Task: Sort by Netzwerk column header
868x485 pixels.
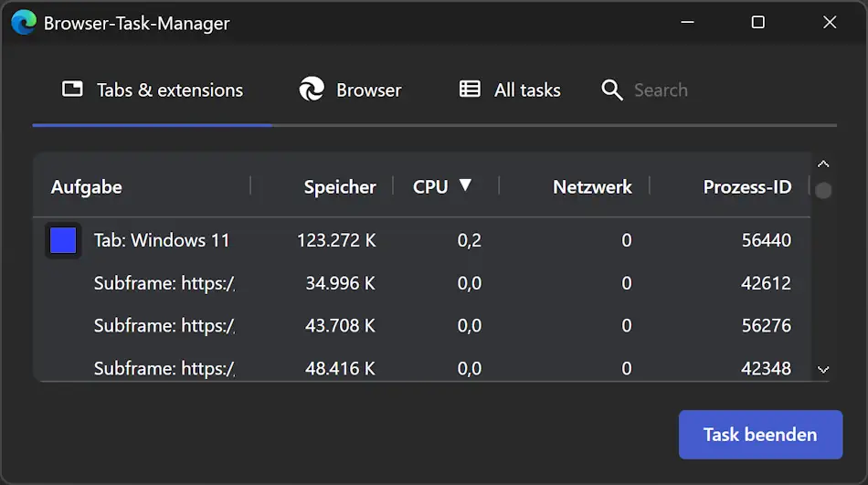Action: [592, 187]
